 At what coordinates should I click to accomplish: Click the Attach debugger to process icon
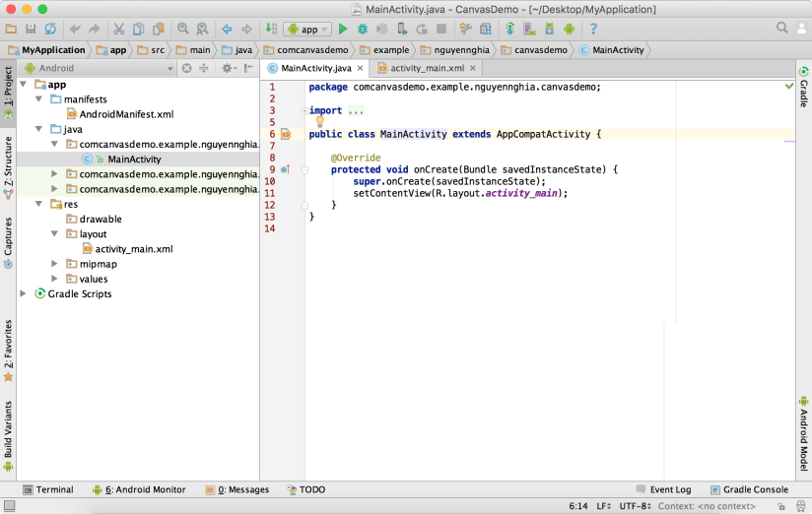402,29
